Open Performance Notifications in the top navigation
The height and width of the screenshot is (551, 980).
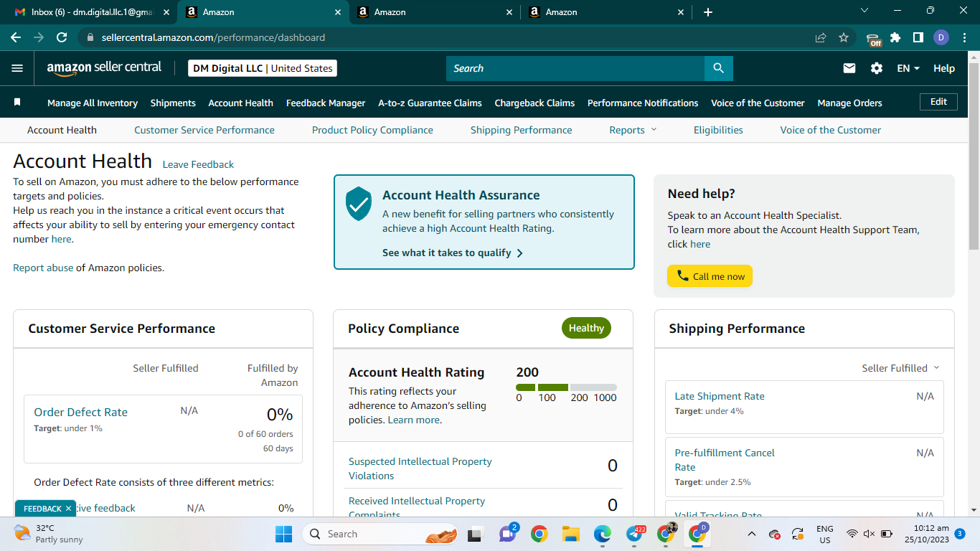click(x=643, y=103)
